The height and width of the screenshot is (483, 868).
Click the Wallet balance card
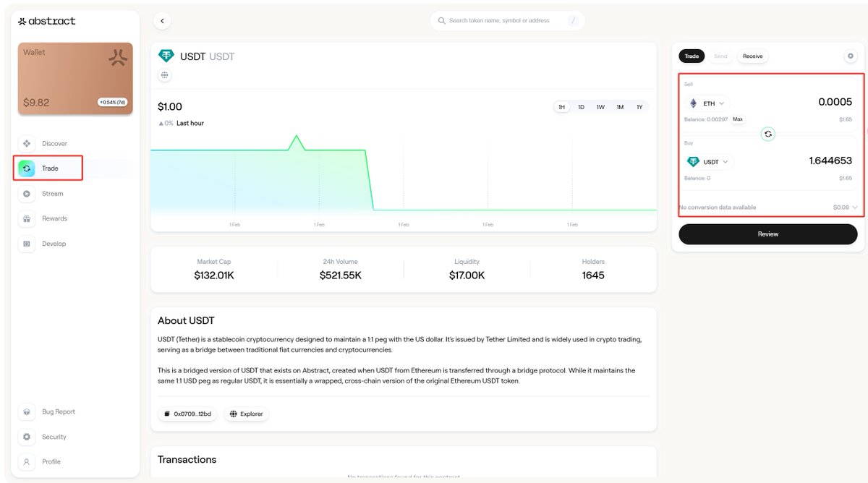(x=75, y=78)
